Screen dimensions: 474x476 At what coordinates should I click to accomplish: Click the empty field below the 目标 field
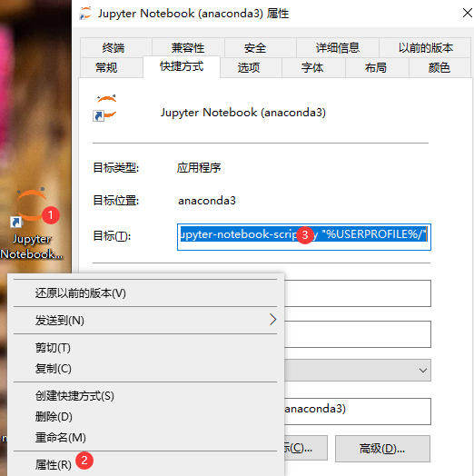pyautogui.click(x=358, y=293)
